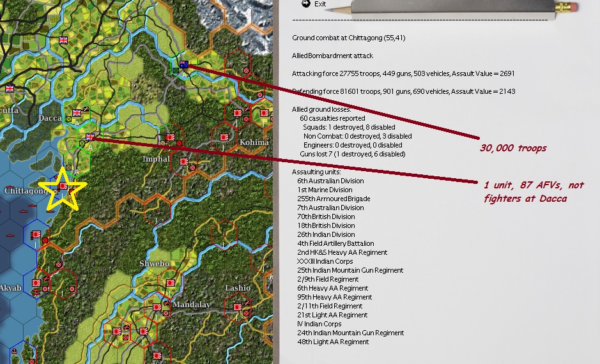Click 'Squads: 1 destroyed, 8 disabled' line
The height and width of the screenshot is (364, 600).
click(349, 127)
